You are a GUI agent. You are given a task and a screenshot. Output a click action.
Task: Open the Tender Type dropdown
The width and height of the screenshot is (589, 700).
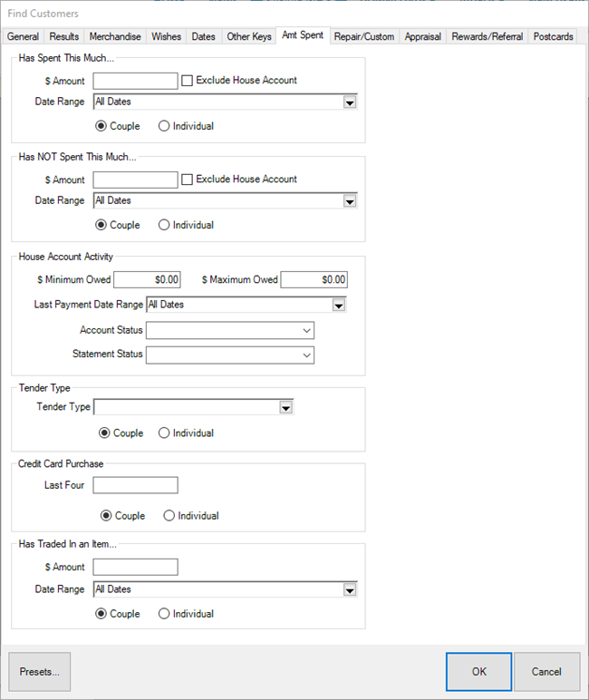pyautogui.click(x=286, y=408)
